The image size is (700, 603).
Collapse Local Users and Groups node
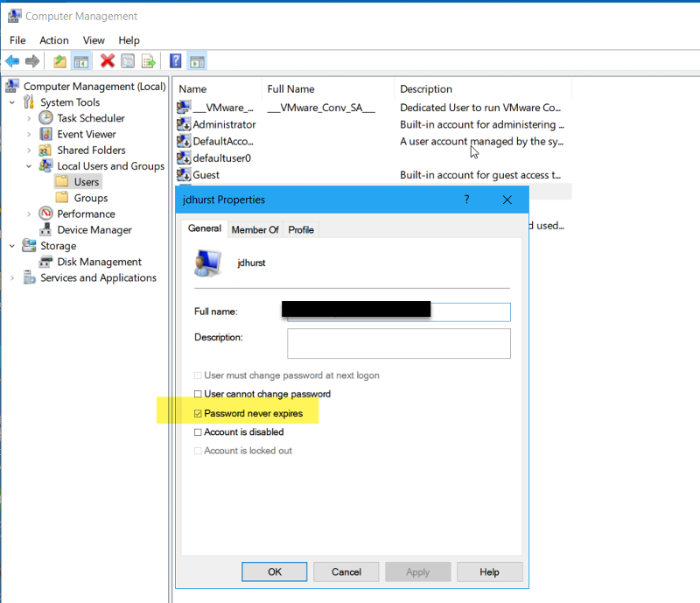[x=27, y=165]
